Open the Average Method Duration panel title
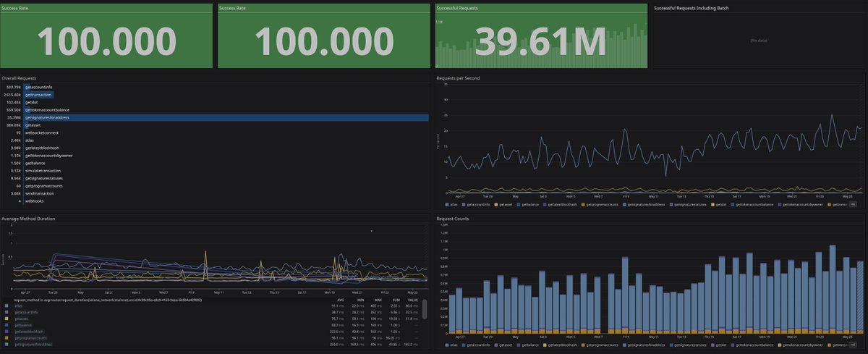The height and width of the screenshot is (354, 868). pyautogui.click(x=28, y=218)
